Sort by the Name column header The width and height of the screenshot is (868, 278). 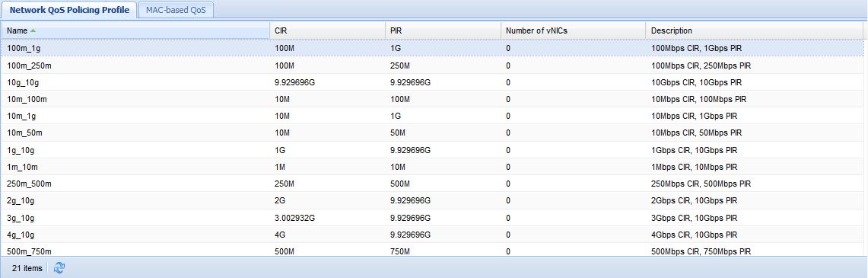click(135, 30)
